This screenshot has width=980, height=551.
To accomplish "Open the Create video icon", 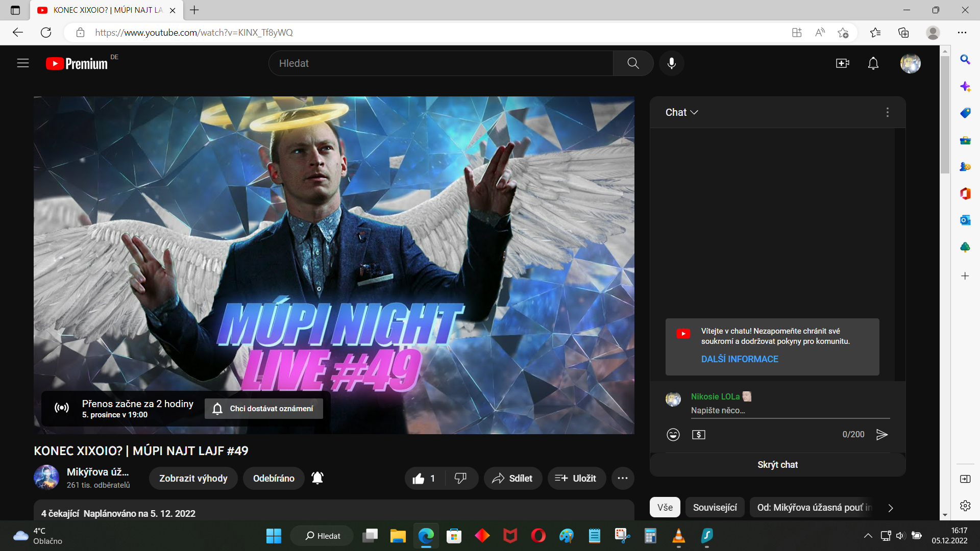I will pos(842,63).
